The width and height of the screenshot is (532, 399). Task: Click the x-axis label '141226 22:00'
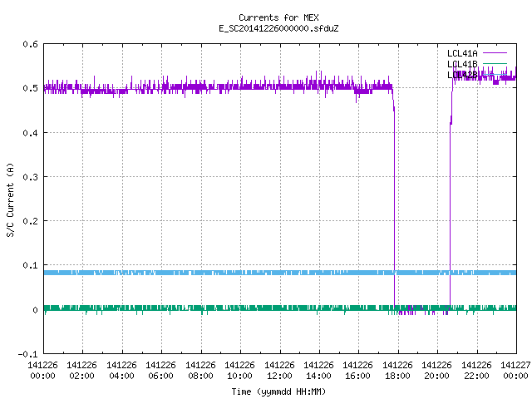tap(476, 370)
